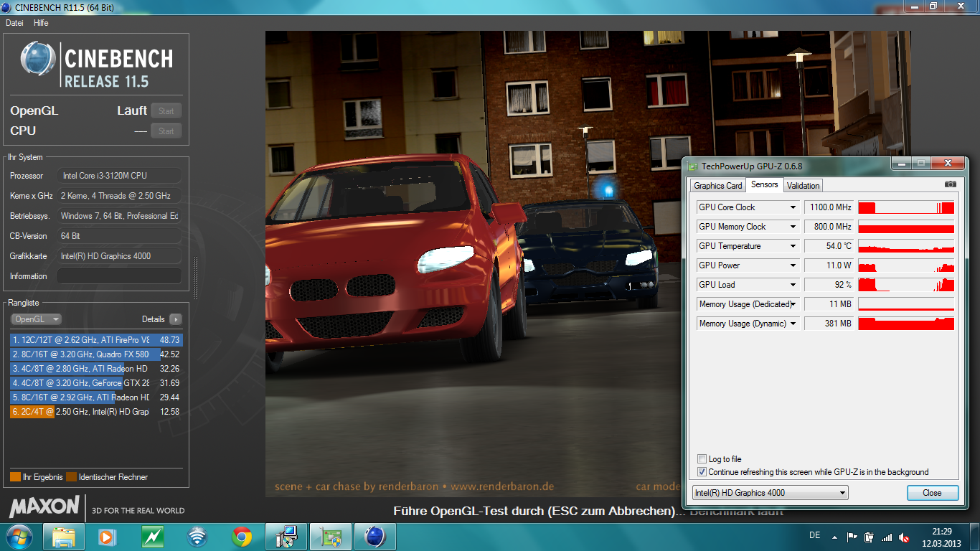This screenshot has height=551, width=980.
Task: Select ranking row 8C/16T 2.92 GHz 29.44
Action: pos(96,397)
